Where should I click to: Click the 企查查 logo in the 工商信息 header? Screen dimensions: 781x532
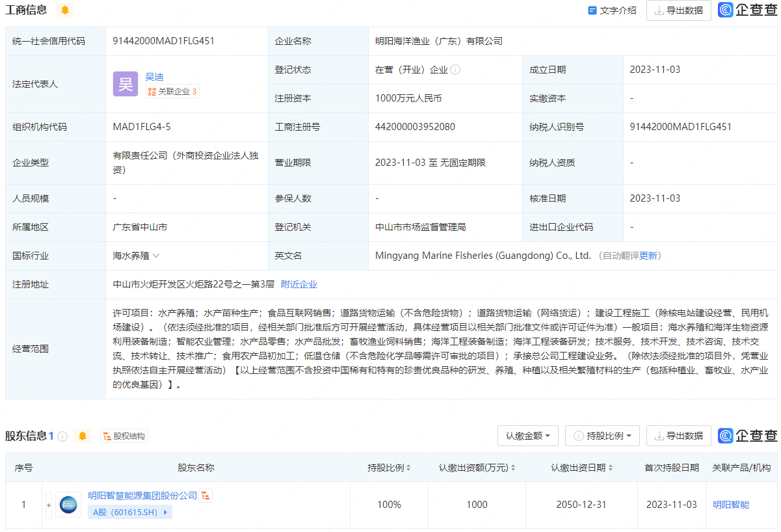pyautogui.click(x=747, y=10)
